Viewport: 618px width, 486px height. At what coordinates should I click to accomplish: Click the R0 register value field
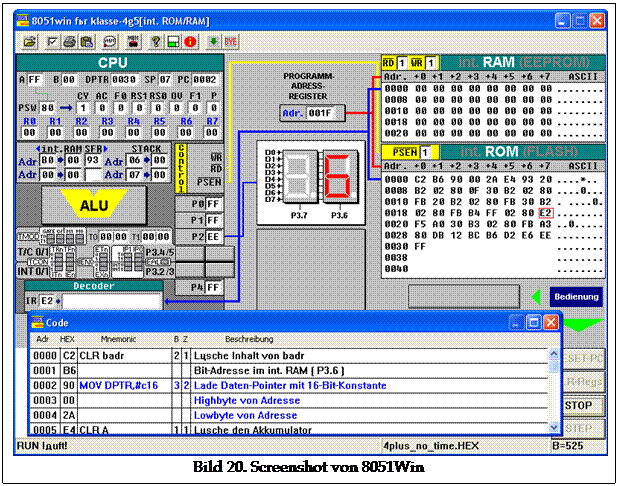coord(30,132)
